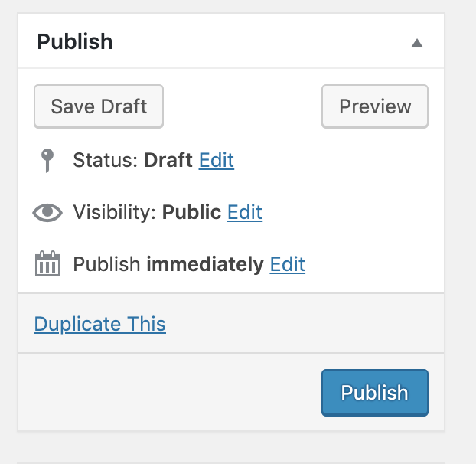
Task: Select the 'Visibility:' label text
Action: pyautogui.click(x=115, y=212)
